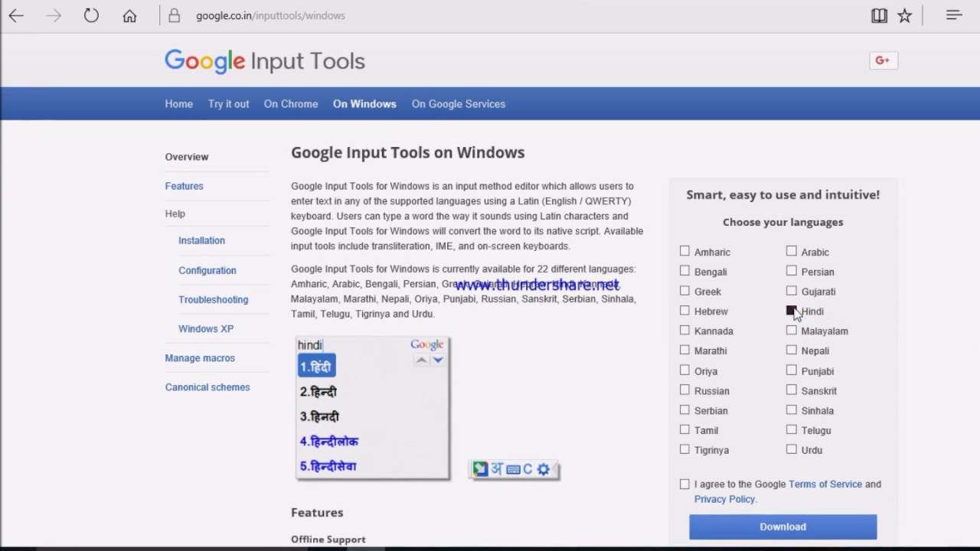Enable the Bengali language checkbox
The image size is (980, 551).
coord(684,271)
